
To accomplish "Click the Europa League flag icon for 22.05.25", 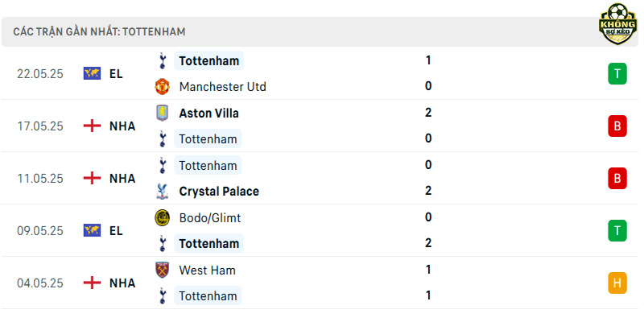I will pos(92,73).
